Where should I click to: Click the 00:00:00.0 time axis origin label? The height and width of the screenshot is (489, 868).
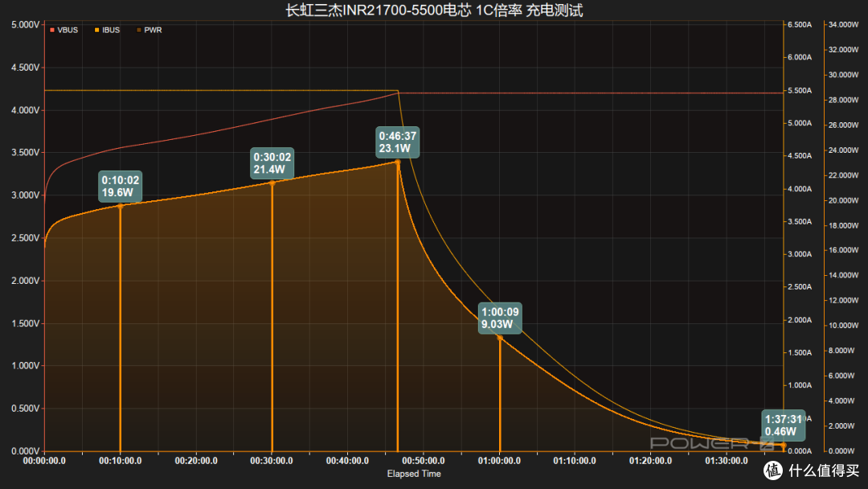[44, 461]
